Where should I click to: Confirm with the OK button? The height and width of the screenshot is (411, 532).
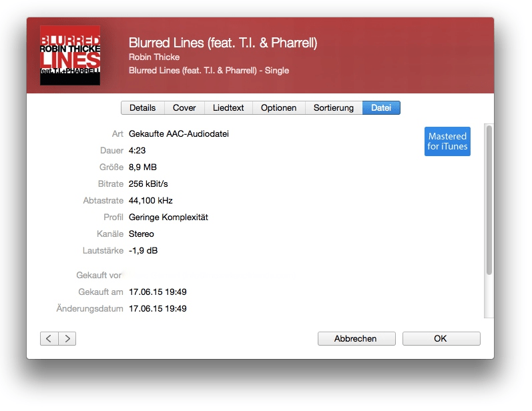[441, 338]
